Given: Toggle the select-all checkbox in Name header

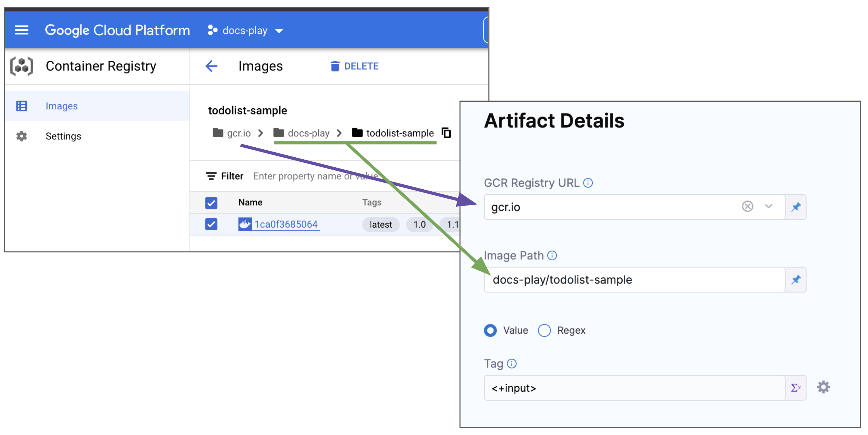Looking at the screenshot, I should (x=211, y=203).
